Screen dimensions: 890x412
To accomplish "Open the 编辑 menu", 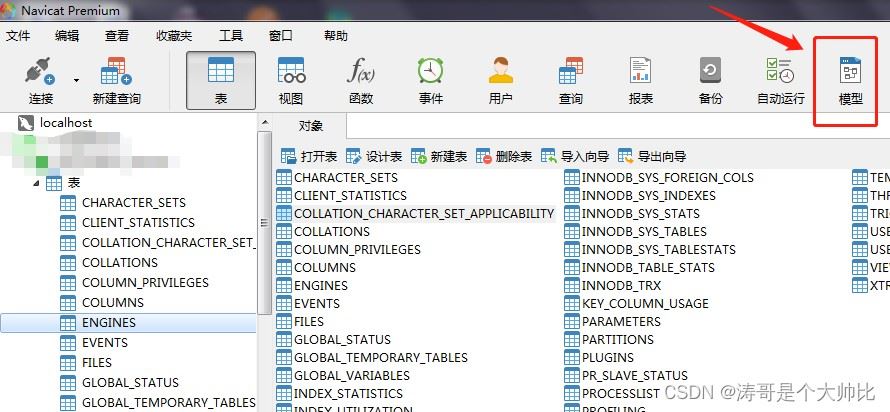I will tap(67, 36).
